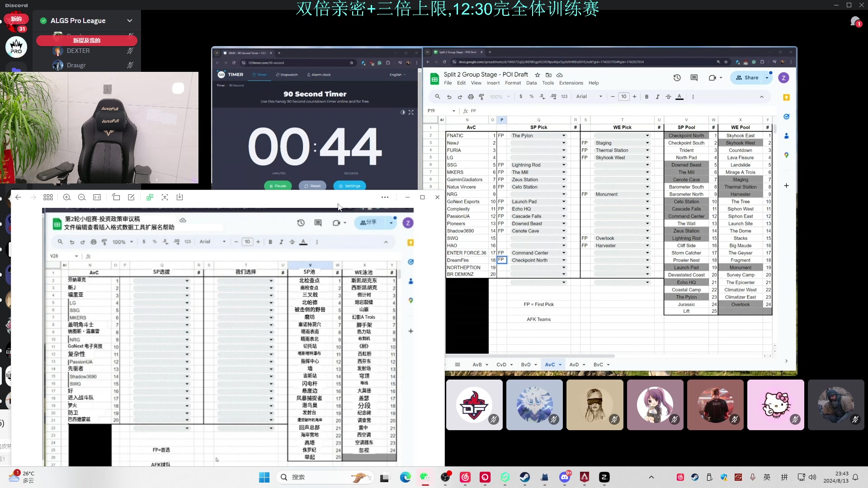Open Google Keep in Sheets side panel
This screenshot has width=868, height=488.
pyautogui.click(x=786, y=97)
